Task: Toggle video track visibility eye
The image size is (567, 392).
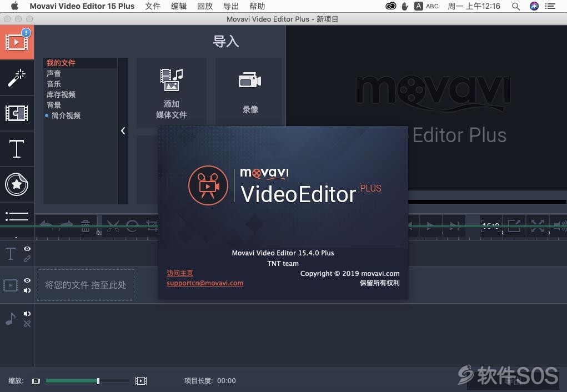Action: point(27,280)
